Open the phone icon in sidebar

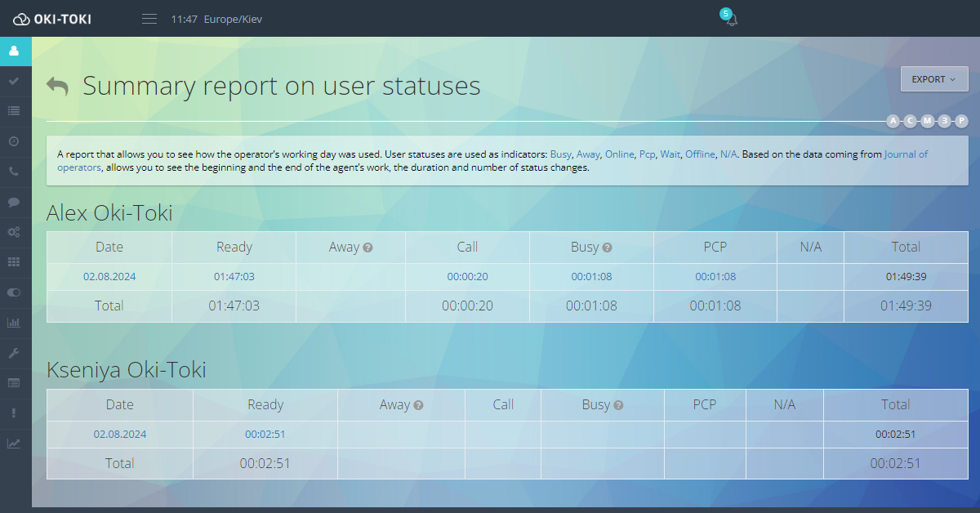[14, 172]
